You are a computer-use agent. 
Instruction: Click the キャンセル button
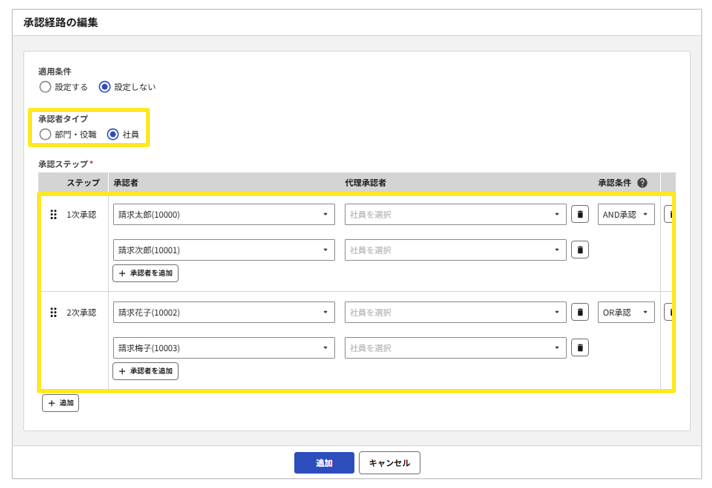click(x=389, y=463)
